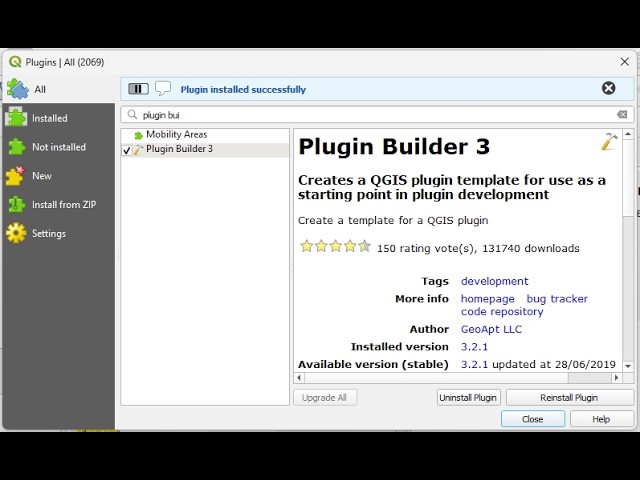Open the All plugins tab
This screenshot has width=640, height=480.
pyautogui.click(x=59, y=89)
